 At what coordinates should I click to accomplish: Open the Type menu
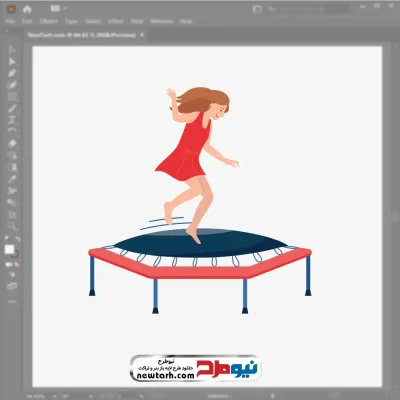click(x=71, y=21)
